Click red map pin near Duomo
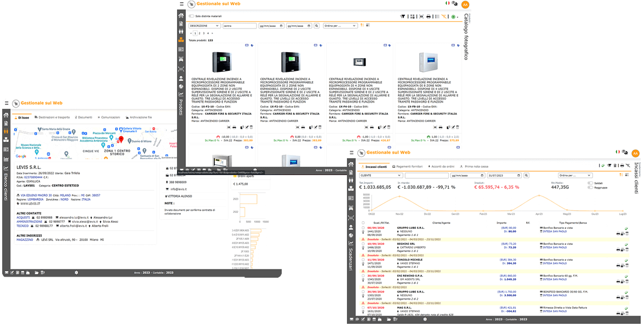Viewport: 644px width, 326px height. coord(121,140)
